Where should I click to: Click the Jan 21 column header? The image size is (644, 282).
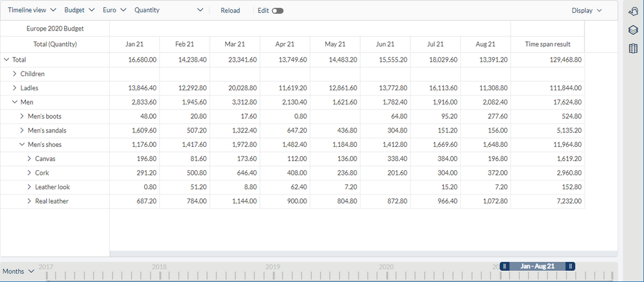point(135,44)
